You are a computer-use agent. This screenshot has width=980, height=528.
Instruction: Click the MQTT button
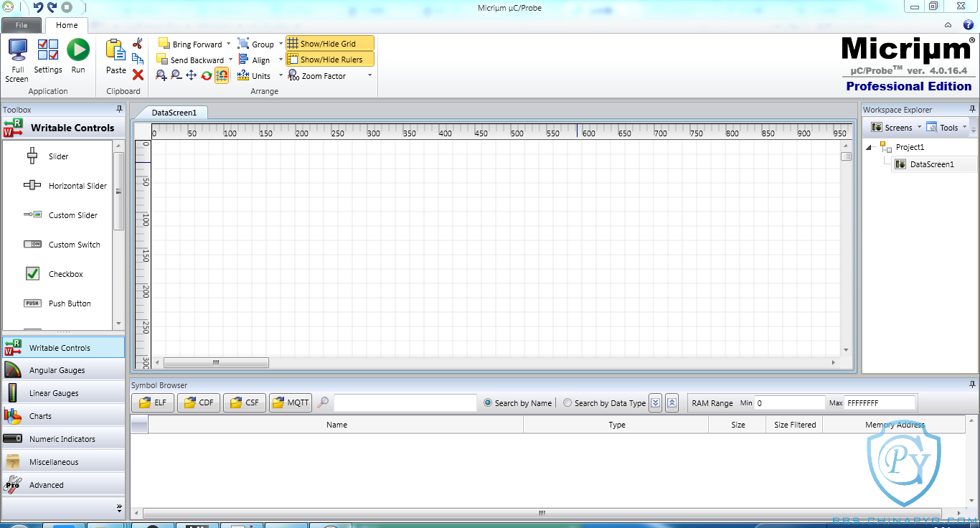[x=291, y=402]
